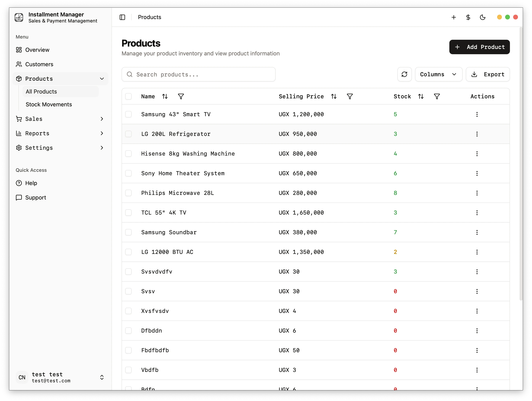The height and width of the screenshot is (401, 532).
Task: Check the select-all checkbox in the table header
Action: 129,96
